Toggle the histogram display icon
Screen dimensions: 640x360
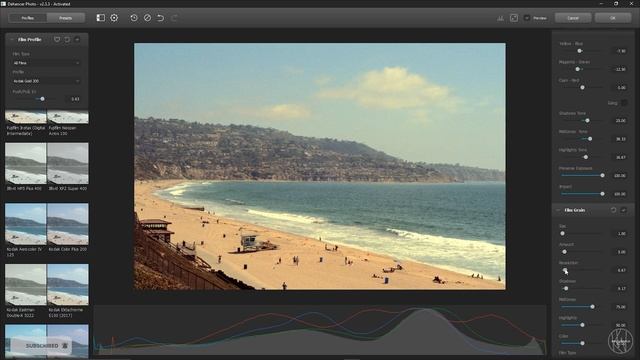coord(500,18)
